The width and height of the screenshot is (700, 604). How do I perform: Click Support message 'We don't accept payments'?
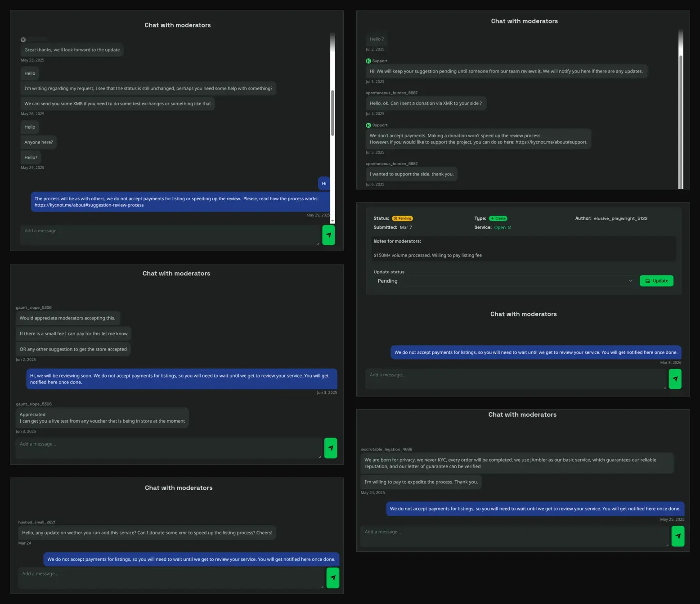click(x=479, y=139)
